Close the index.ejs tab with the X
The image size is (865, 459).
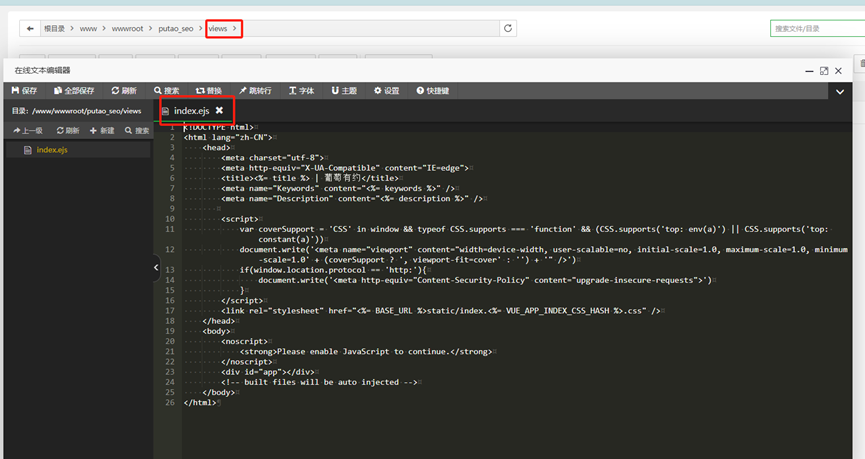[x=219, y=110]
